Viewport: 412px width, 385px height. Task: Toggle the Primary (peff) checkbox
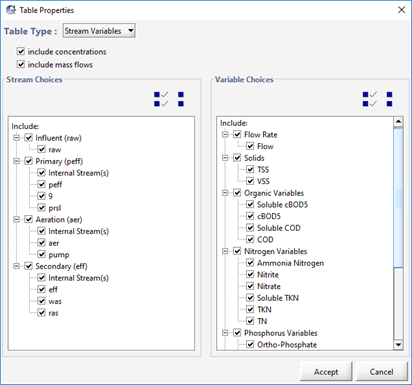[x=29, y=161]
